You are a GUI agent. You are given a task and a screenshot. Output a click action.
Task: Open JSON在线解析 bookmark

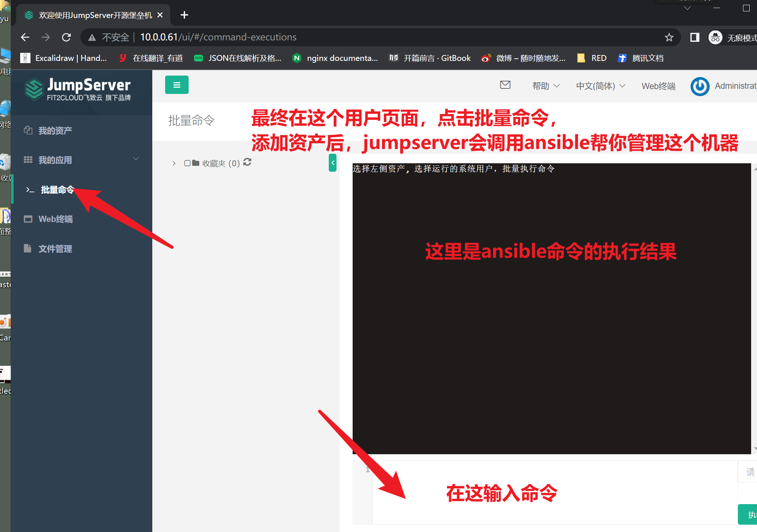click(238, 58)
